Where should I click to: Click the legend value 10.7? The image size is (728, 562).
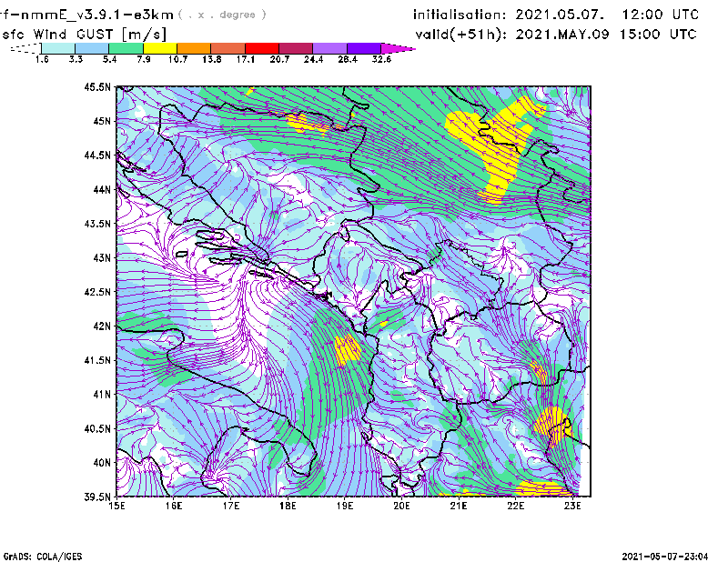177,59
